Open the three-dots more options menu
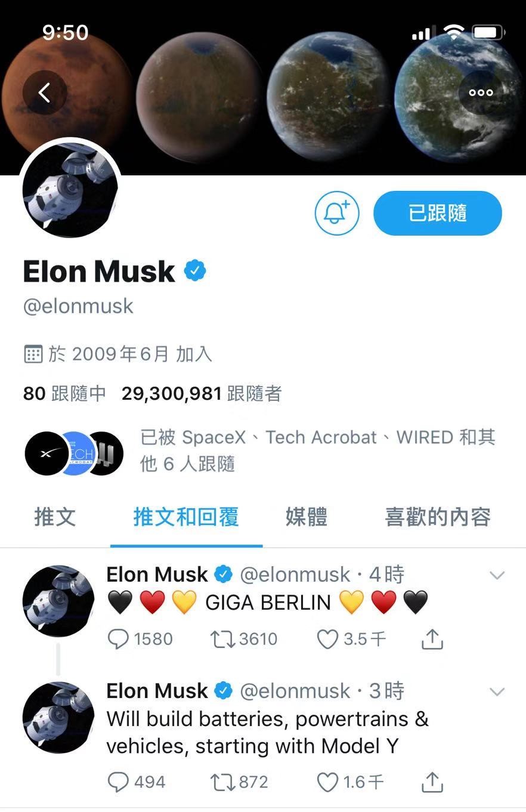This screenshot has height=812, width=526. [x=481, y=92]
